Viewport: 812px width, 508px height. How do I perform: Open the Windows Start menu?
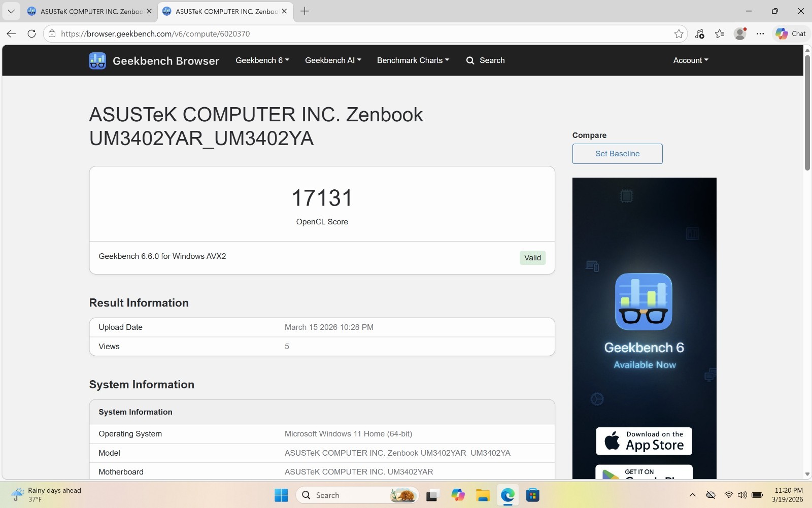[281, 495]
